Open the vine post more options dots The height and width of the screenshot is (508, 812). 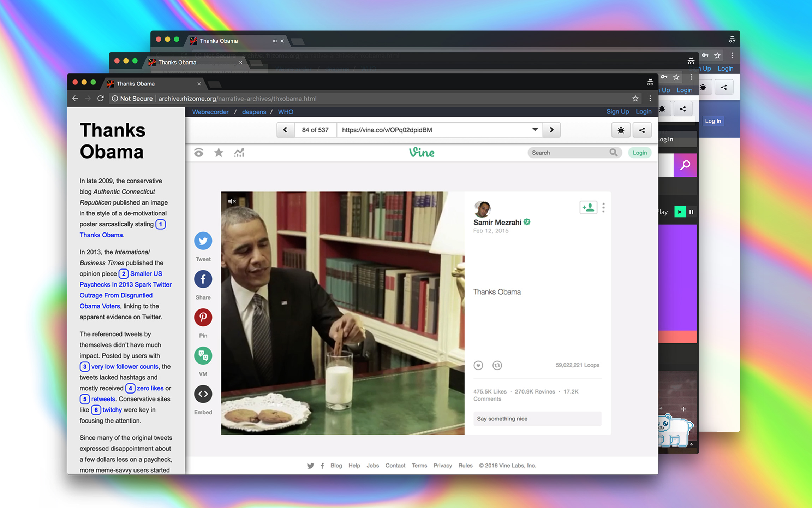point(603,207)
